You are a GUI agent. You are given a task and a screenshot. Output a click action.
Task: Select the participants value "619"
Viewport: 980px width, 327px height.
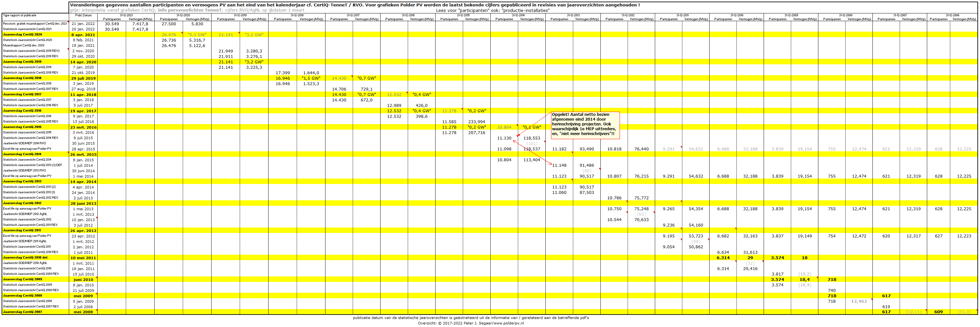tap(886, 307)
